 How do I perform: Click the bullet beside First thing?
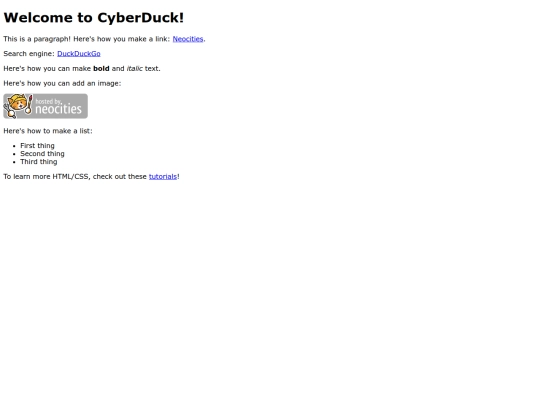[14, 146]
